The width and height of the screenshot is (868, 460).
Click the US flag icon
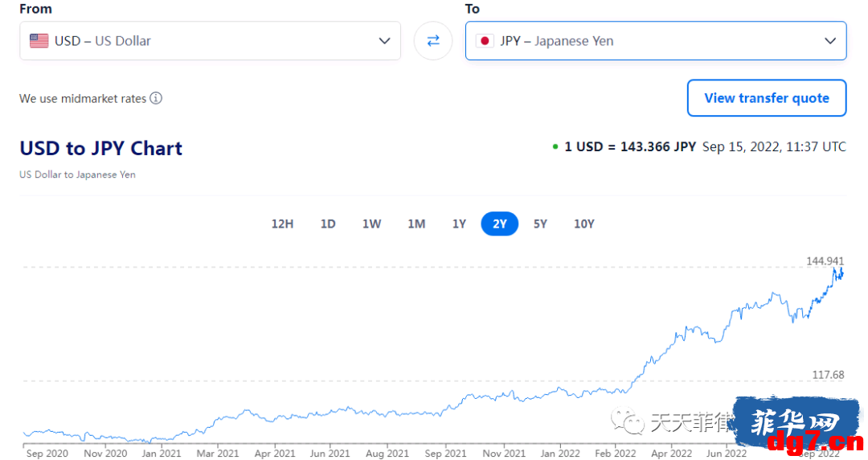coord(39,41)
